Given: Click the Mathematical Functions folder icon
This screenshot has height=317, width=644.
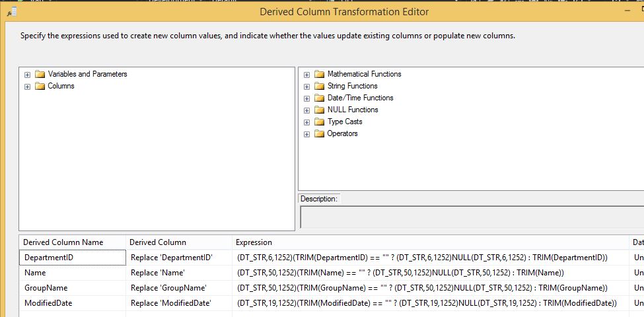Looking at the screenshot, I should tap(320, 74).
